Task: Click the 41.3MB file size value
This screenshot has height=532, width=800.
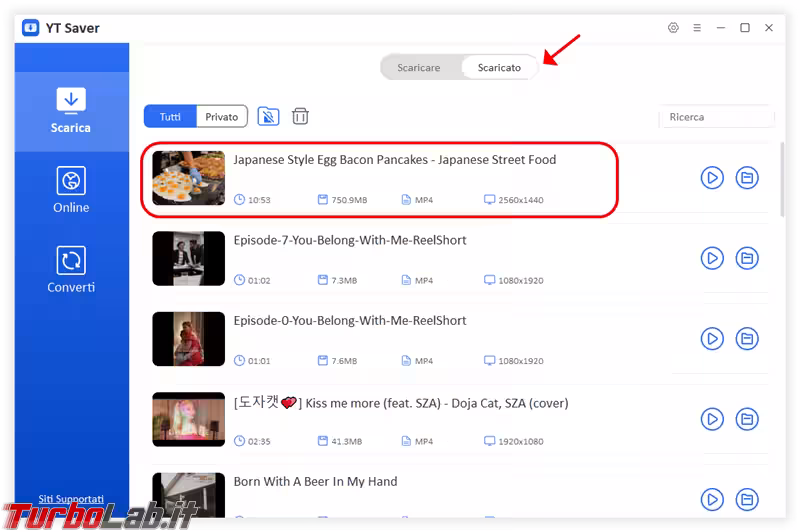Action: [x=346, y=441]
